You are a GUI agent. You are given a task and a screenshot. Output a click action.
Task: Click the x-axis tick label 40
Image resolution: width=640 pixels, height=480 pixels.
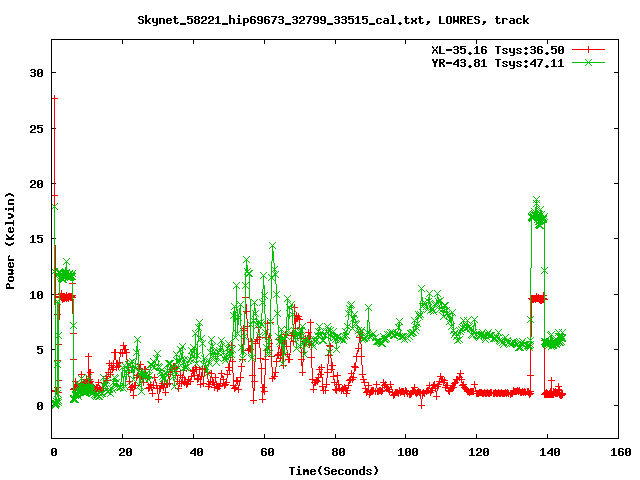pos(194,452)
